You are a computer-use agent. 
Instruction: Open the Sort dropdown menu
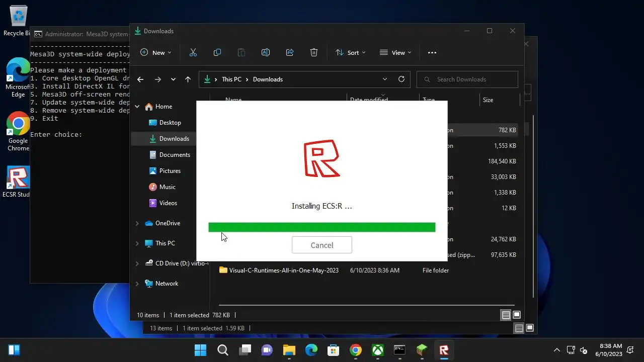[x=351, y=52]
